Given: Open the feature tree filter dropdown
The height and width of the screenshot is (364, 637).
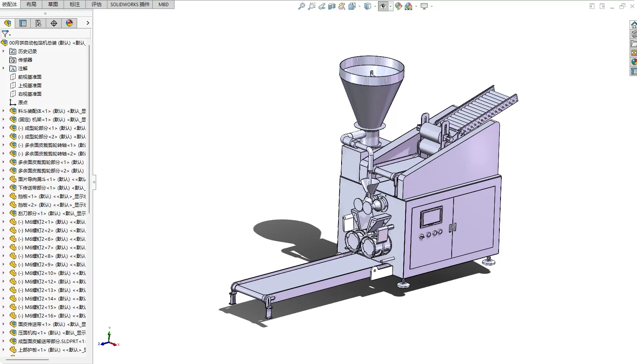Looking at the screenshot, I should point(6,34).
